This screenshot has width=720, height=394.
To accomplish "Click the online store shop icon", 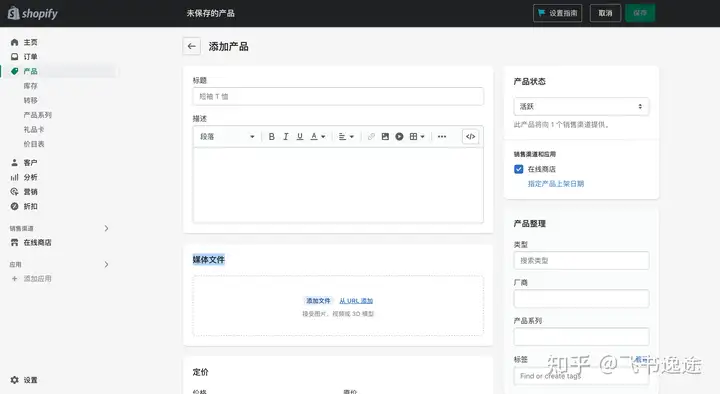I will [15, 242].
